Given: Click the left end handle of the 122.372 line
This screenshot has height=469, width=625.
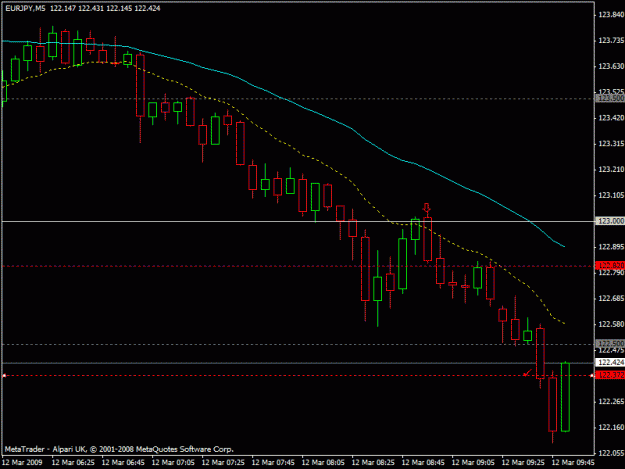Looking at the screenshot, I should (4, 375).
